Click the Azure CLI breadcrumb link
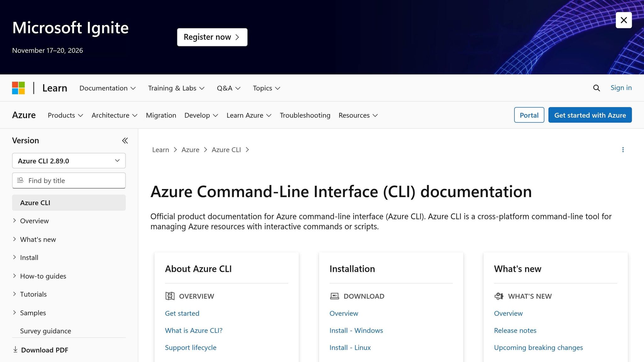This screenshot has height=362, width=644. tap(226, 150)
